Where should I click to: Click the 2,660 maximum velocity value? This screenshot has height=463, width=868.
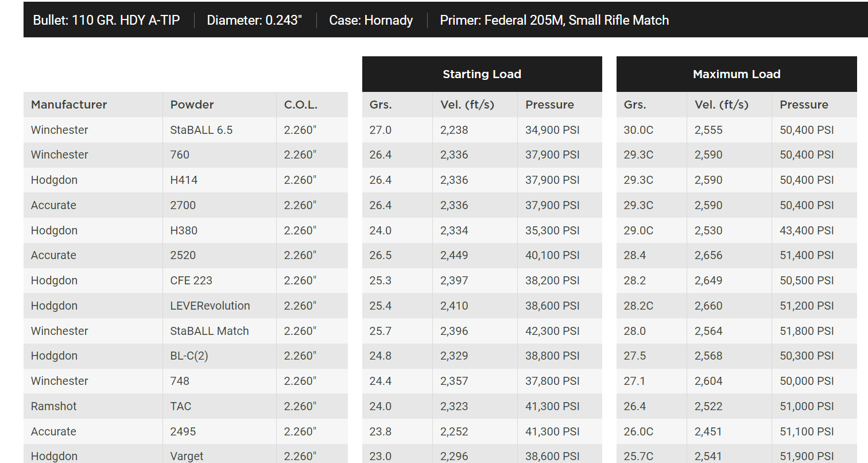708,306
